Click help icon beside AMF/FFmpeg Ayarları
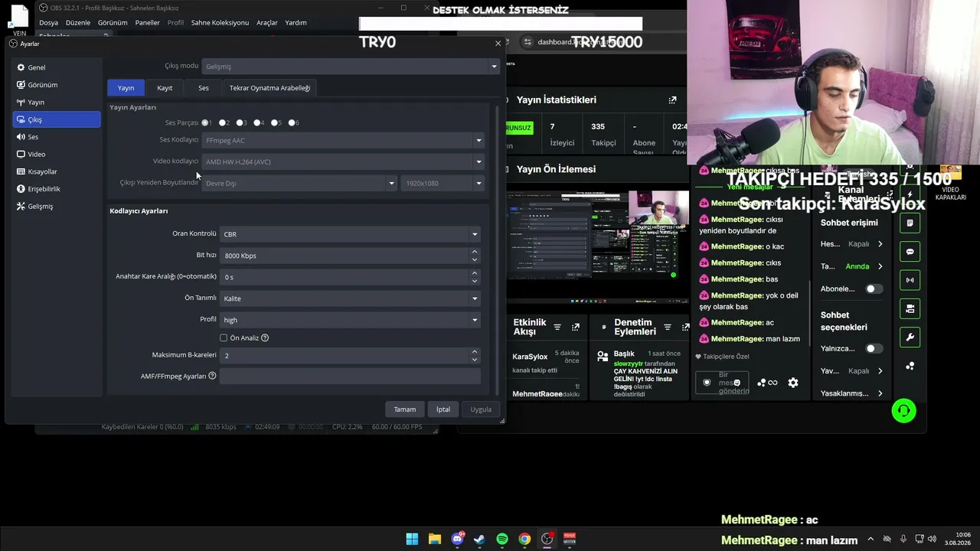Screen dimensions: 980x551 tap(212, 376)
